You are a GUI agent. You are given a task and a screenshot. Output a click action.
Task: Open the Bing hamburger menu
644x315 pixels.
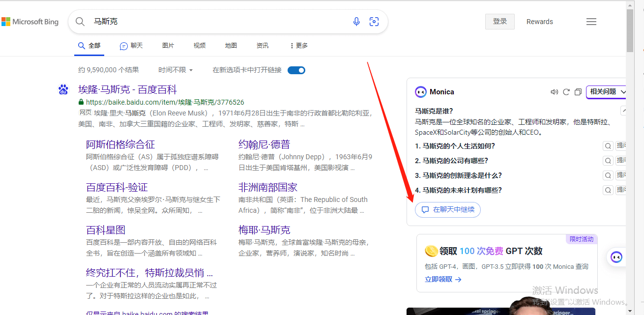point(591,22)
